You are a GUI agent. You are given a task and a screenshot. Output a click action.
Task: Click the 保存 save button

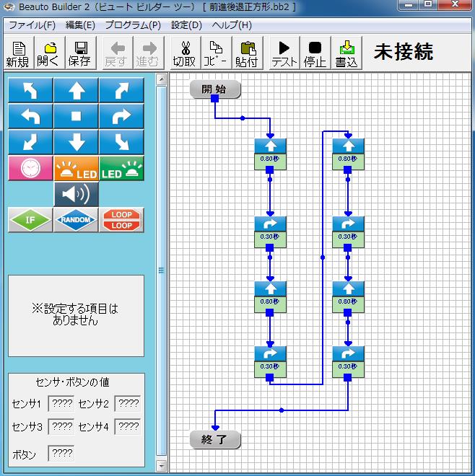(x=80, y=54)
